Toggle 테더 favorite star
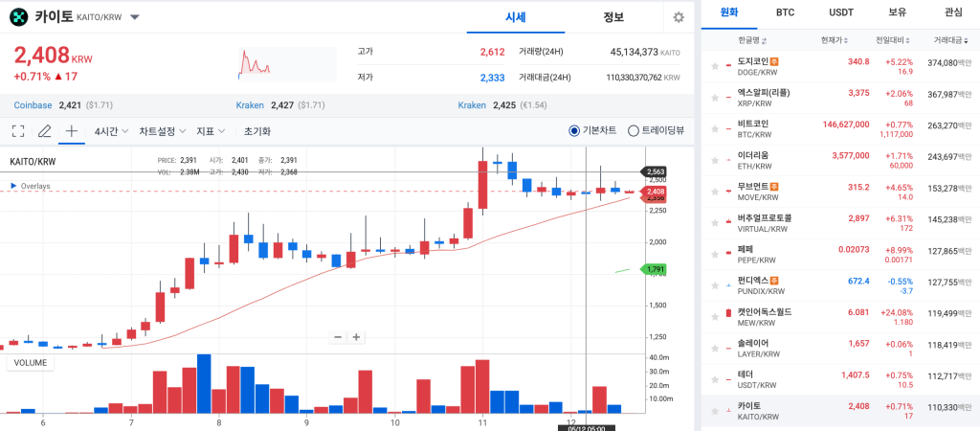The width and height of the screenshot is (980, 431). 716,379
